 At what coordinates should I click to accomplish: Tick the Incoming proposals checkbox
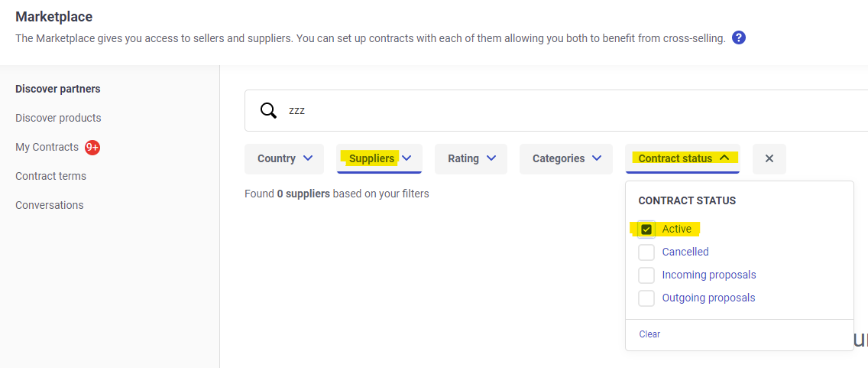tap(646, 275)
